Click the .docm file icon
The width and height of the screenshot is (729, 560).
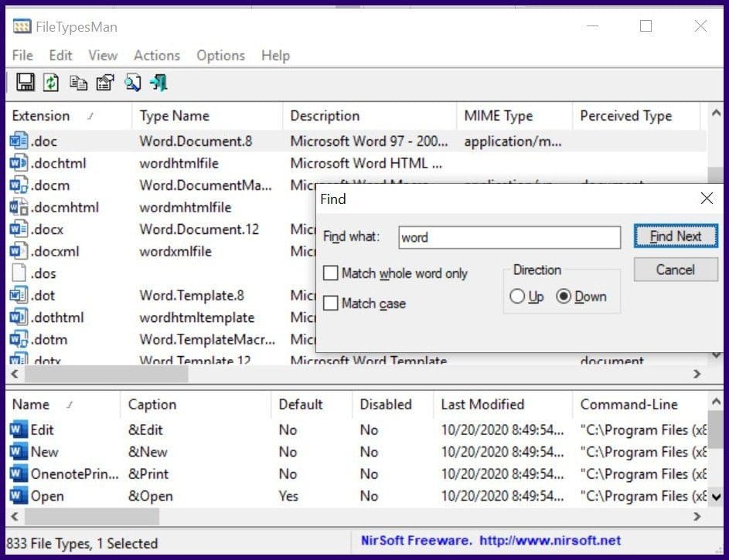pos(19,185)
